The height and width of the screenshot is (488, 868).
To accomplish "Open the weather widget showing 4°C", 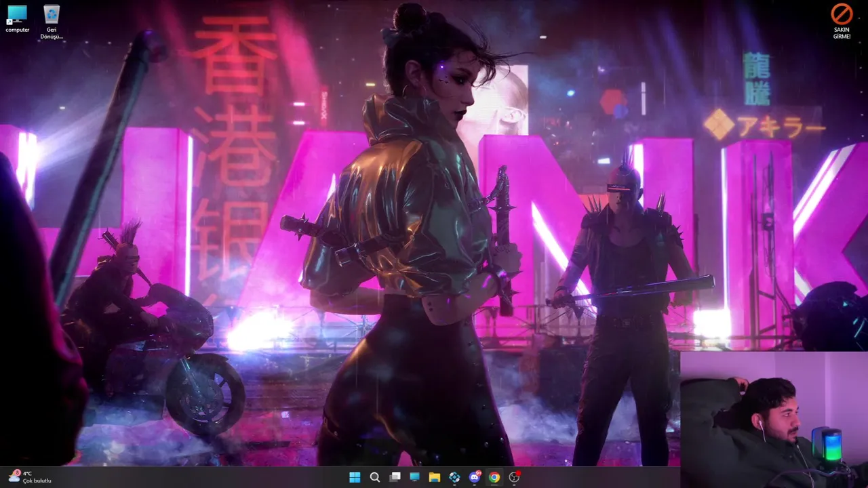I will (30, 476).
